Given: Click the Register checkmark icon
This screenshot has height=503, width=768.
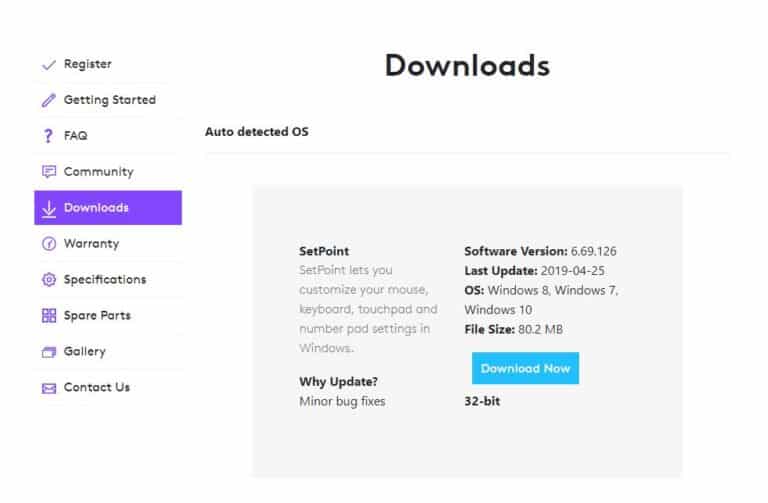Looking at the screenshot, I should pyautogui.click(x=48, y=65).
